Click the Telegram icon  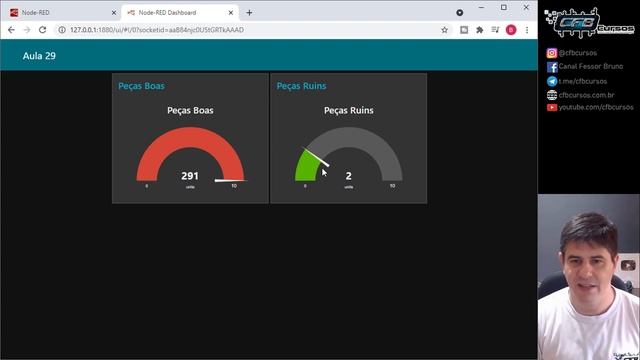click(552, 81)
